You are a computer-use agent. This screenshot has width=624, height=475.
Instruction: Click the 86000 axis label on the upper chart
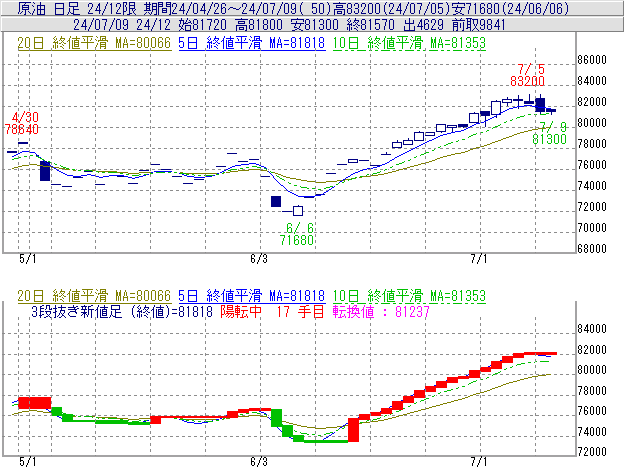tap(592, 60)
